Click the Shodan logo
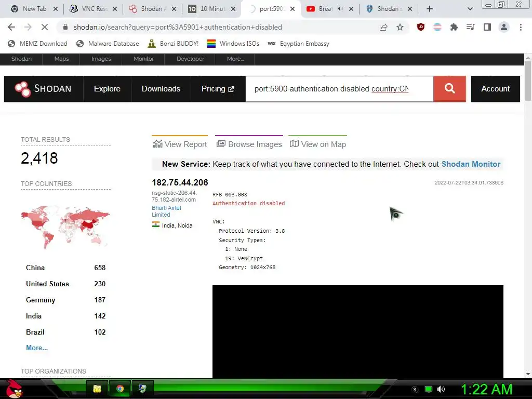Image resolution: width=532 pixels, height=399 pixels. click(43, 89)
